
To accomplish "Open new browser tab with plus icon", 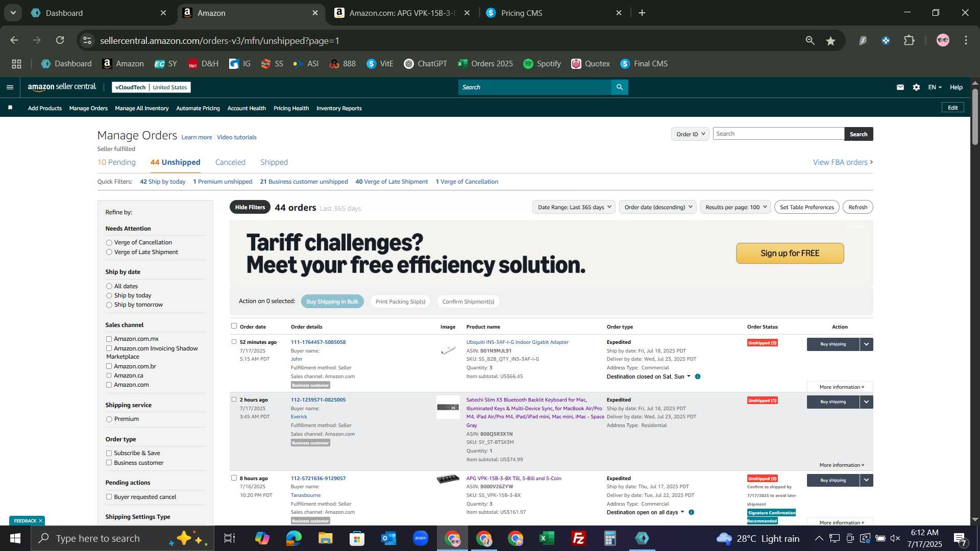I will 642,13.
